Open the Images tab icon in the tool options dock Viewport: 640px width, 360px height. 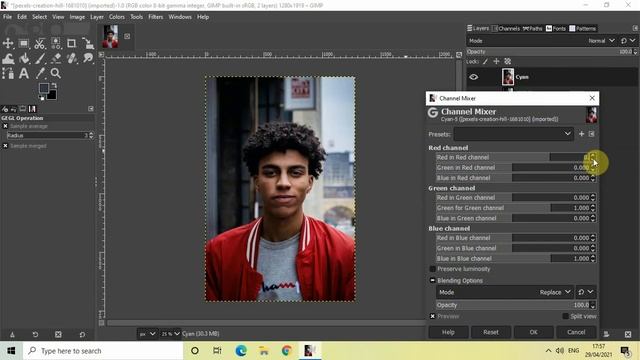click(x=32, y=109)
